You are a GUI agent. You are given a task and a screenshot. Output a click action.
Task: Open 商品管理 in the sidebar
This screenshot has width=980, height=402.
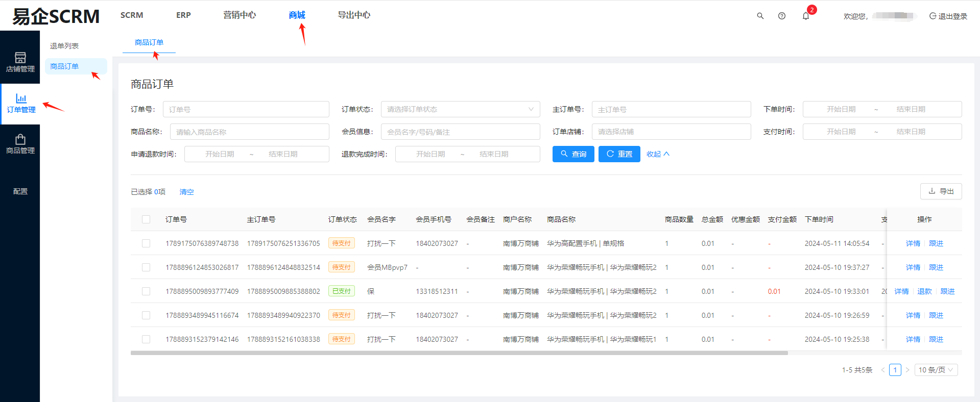pos(20,144)
